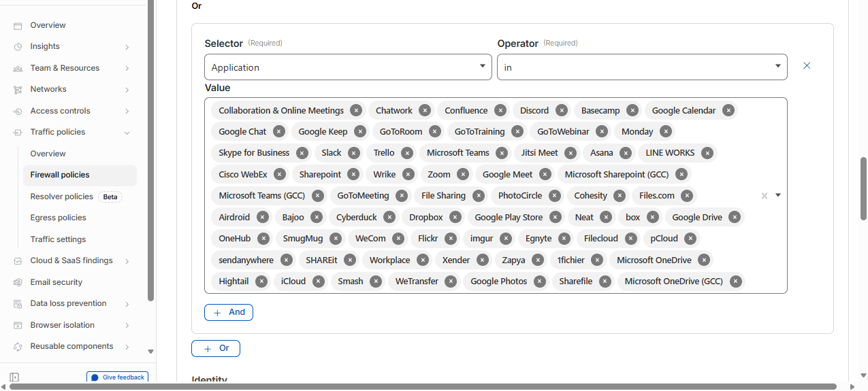Image resolution: width=868 pixels, height=391 pixels.
Task: Open the Operator dropdown showing in
Action: coord(642,67)
